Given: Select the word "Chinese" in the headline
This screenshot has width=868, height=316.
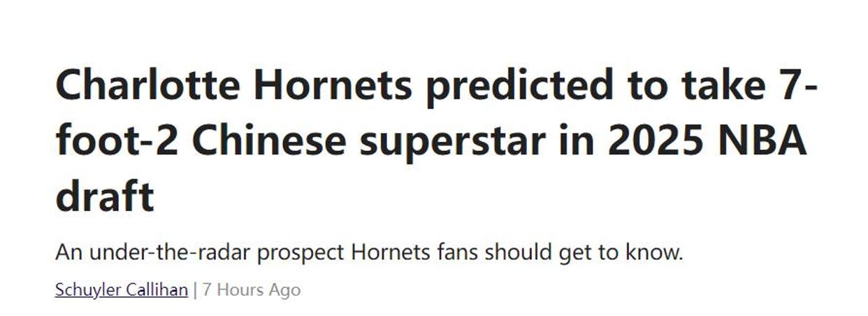Looking at the screenshot, I should [269, 142].
